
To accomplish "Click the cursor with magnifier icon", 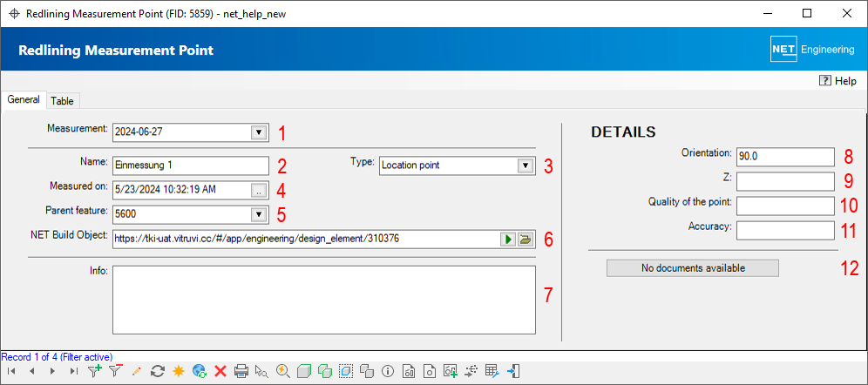I will [261, 371].
